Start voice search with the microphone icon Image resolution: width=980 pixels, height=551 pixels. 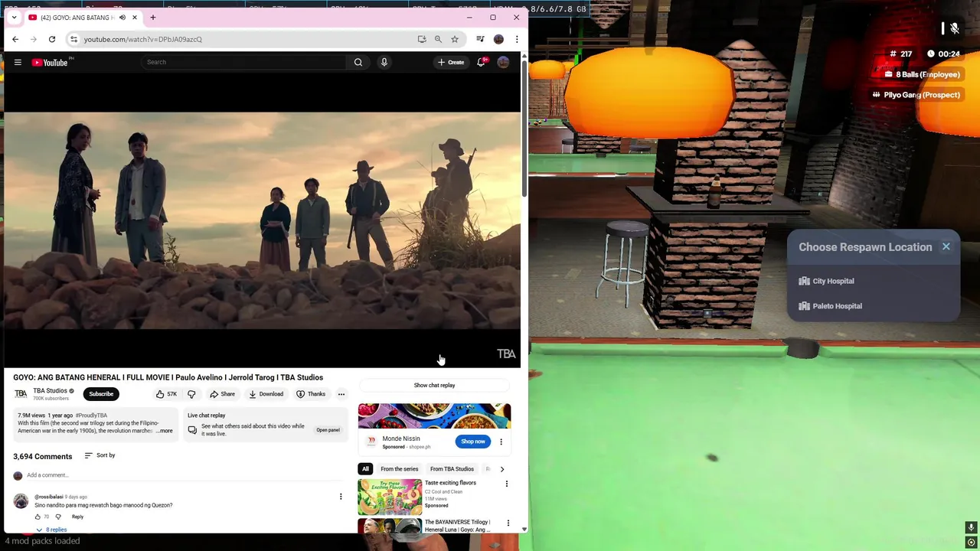[x=384, y=62]
